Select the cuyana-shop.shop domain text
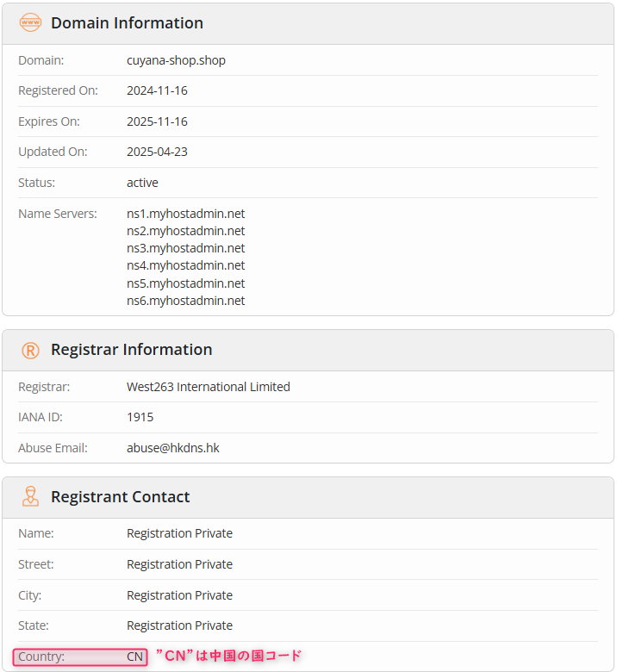 176,60
